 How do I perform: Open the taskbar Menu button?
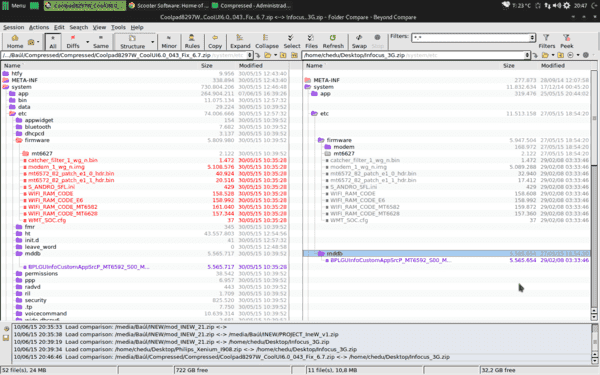[15, 6]
